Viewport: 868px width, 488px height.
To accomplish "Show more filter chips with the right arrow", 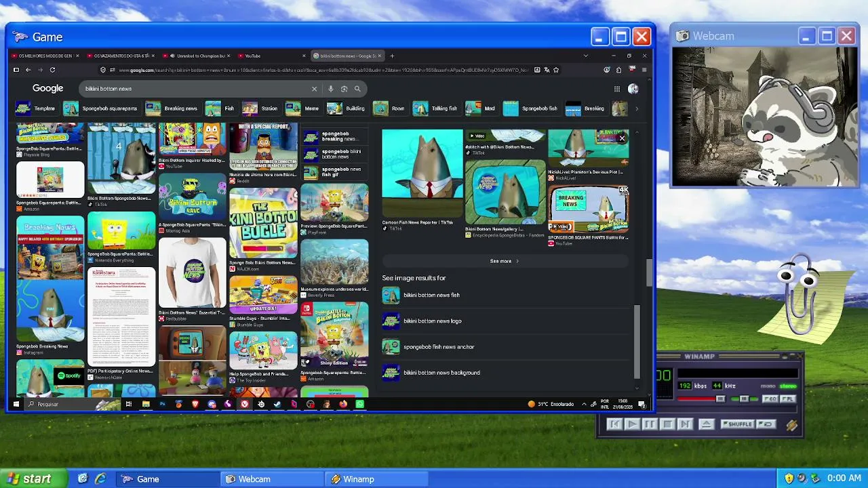I will pyautogui.click(x=636, y=108).
